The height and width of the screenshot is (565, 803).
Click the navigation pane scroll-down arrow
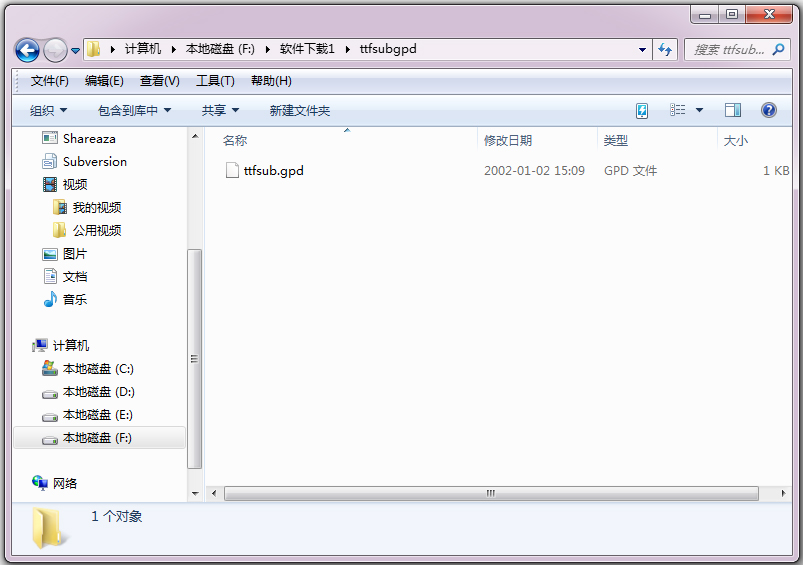[195, 494]
